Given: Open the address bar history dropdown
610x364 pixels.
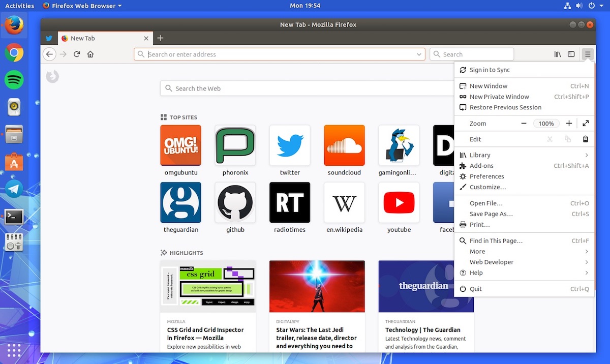Looking at the screenshot, I should tap(419, 54).
